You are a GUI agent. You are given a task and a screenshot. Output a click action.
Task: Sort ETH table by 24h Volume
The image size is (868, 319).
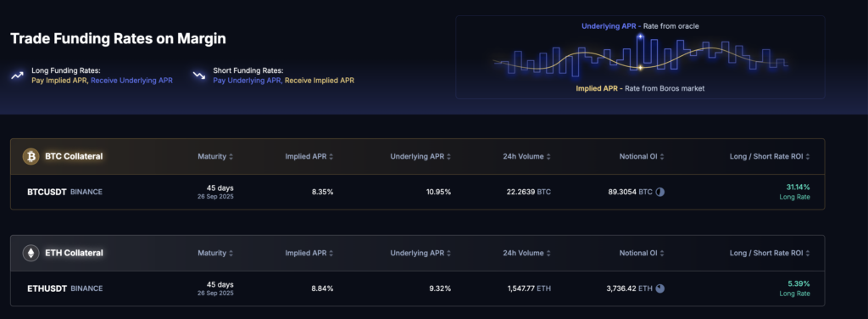tap(527, 253)
